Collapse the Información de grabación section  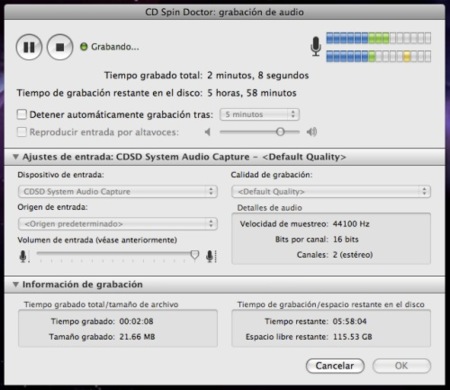click(x=15, y=284)
